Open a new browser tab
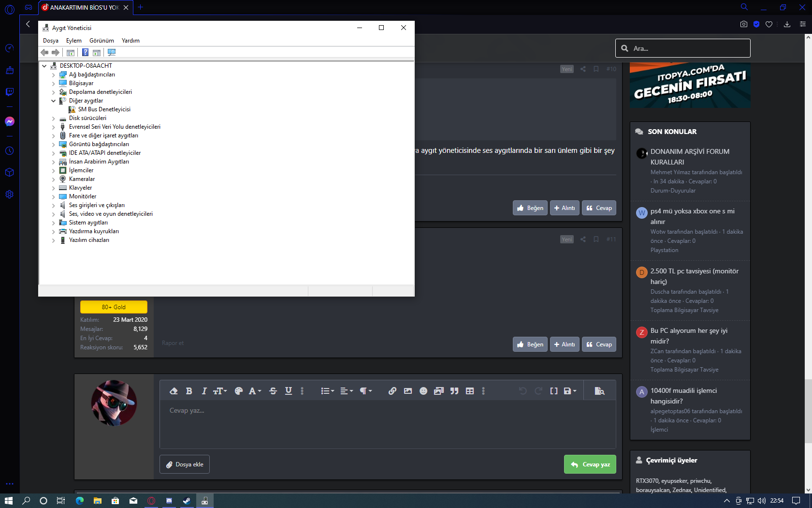Image resolution: width=812 pixels, height=508 pixels. pos(140,7)
